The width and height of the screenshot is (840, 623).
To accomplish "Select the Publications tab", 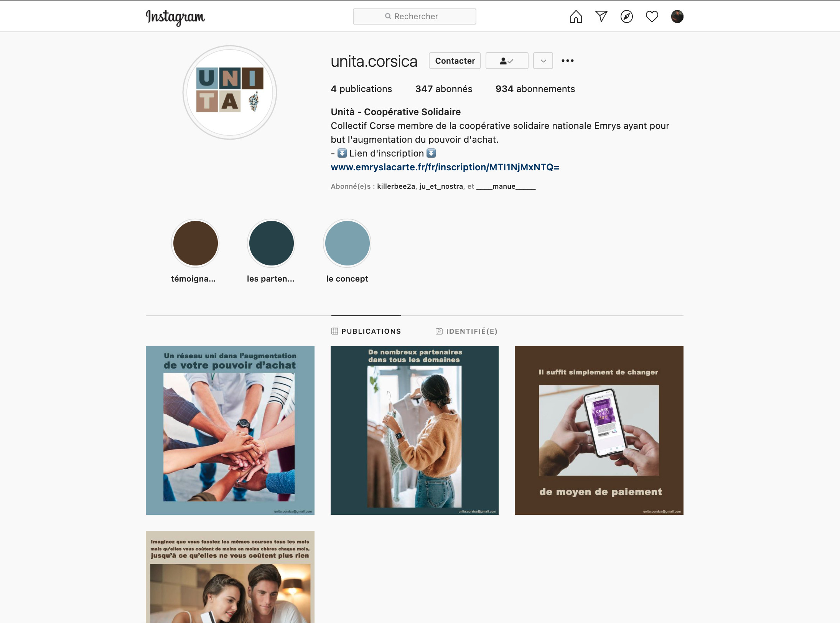I will tap(366, 331).
